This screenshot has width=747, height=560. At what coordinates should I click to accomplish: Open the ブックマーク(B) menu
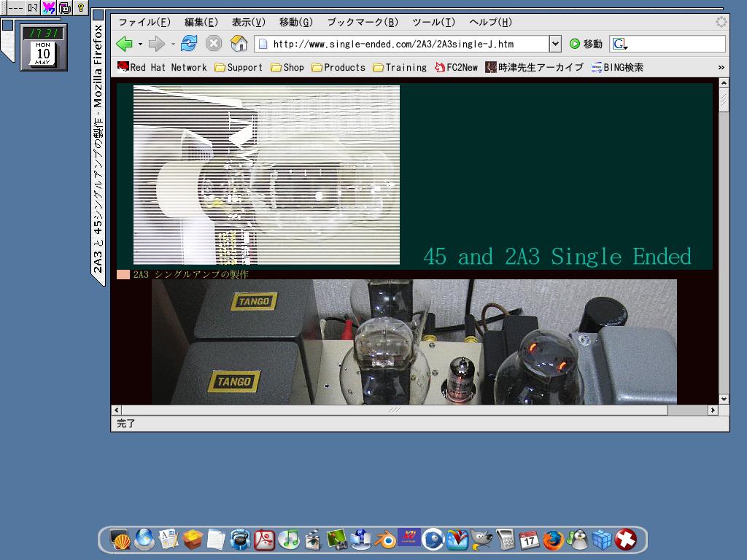click(x=362, y=23)
